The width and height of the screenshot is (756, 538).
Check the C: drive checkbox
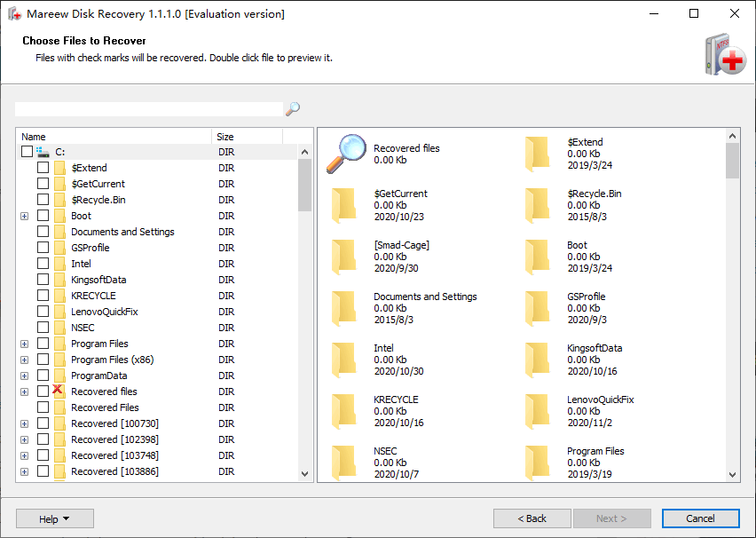[x=27, y=152]
